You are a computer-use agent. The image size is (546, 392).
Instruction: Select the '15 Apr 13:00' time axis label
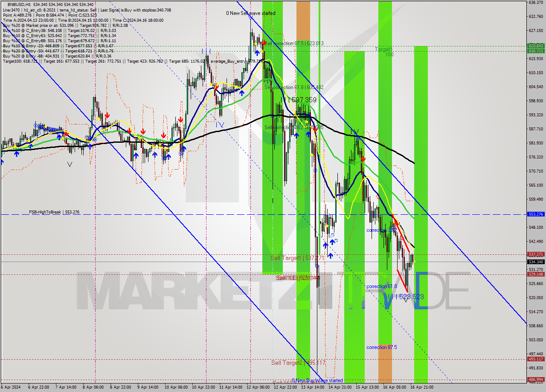[x=367, y=387]
